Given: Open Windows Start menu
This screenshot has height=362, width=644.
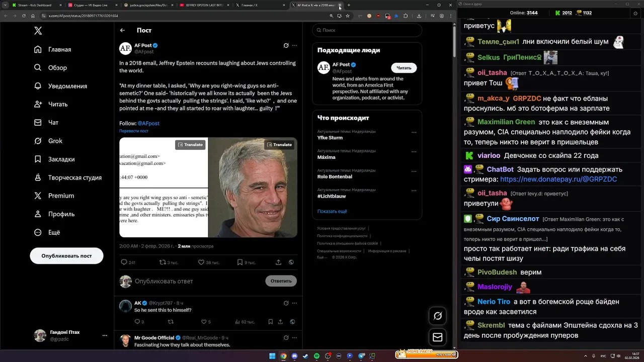Looking at the screenshot, I should click(272, 356).
